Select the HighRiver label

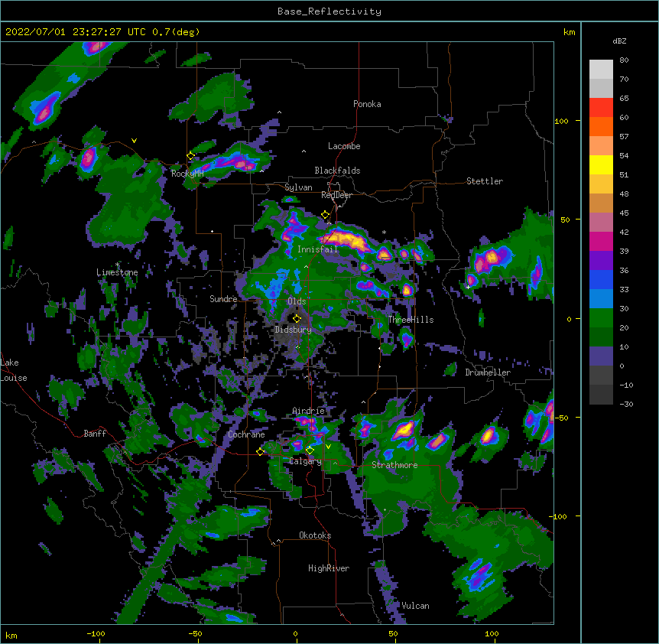(x=329, y=568)
